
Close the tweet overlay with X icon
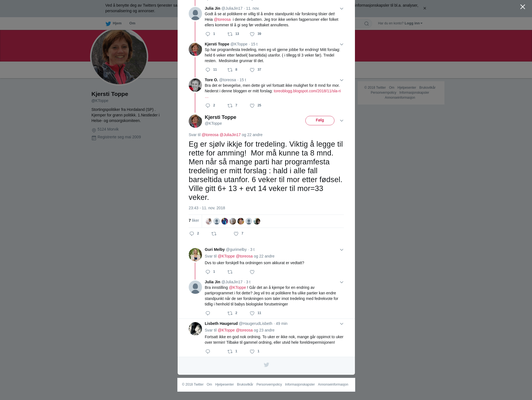[523, 7]
